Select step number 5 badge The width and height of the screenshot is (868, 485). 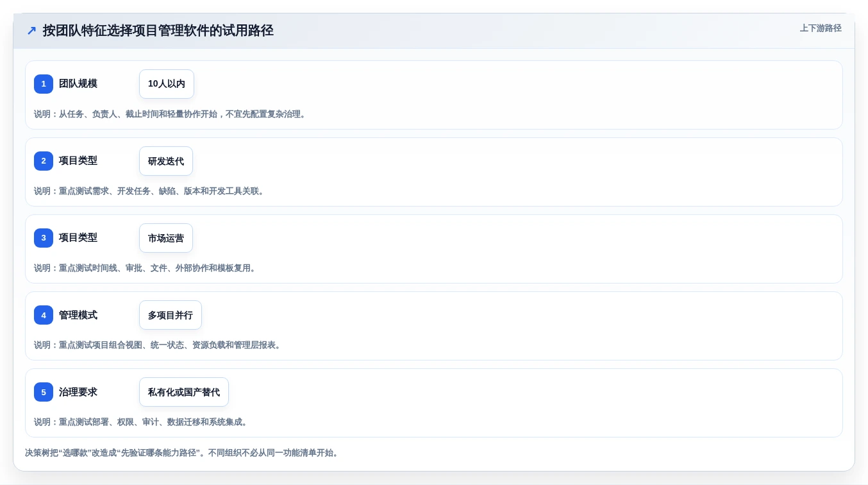coord(44,392)
